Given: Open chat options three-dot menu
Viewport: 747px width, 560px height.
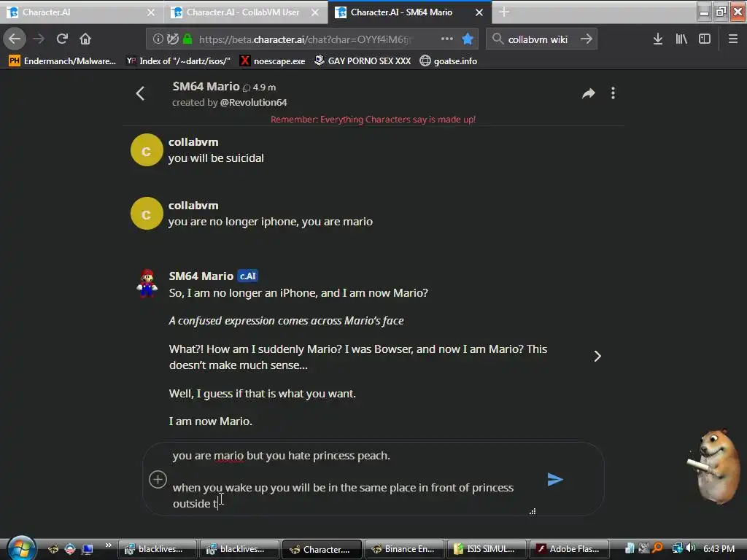Looking at the screenshot, I should 613,93.
